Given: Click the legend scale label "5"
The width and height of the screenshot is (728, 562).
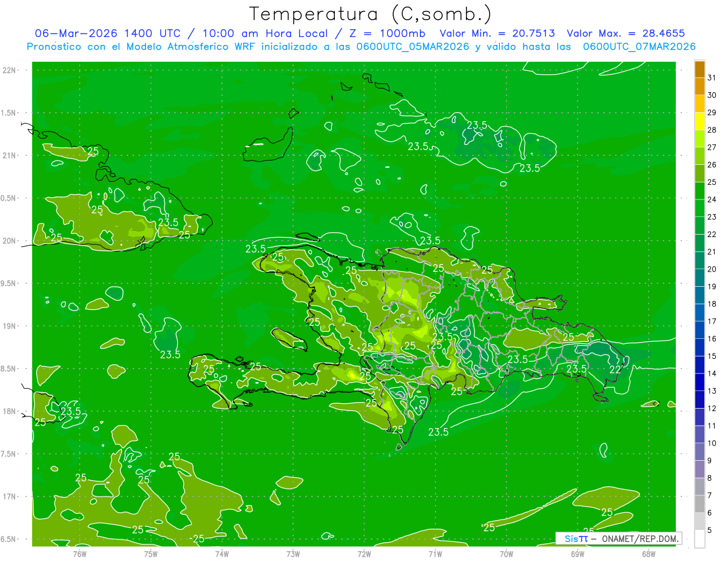Looking at the screenshot, I should pos(710,530).
